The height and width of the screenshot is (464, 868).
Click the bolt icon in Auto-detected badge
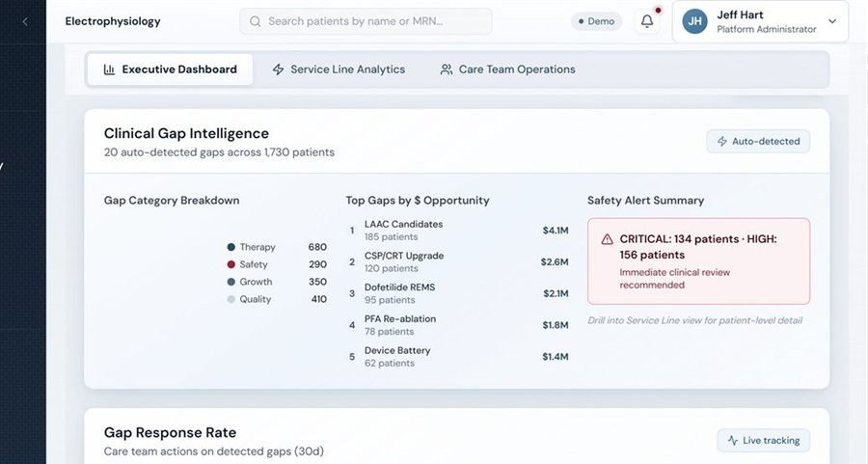tap(722, 142)
